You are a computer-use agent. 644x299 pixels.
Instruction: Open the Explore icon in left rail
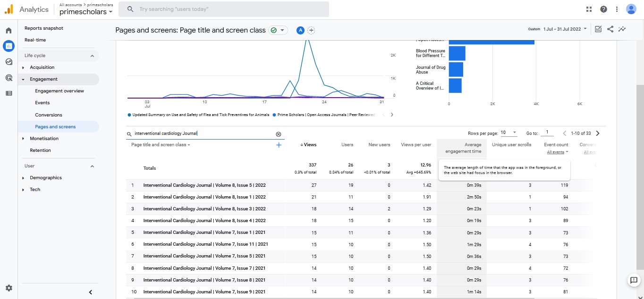coord(8,62)
